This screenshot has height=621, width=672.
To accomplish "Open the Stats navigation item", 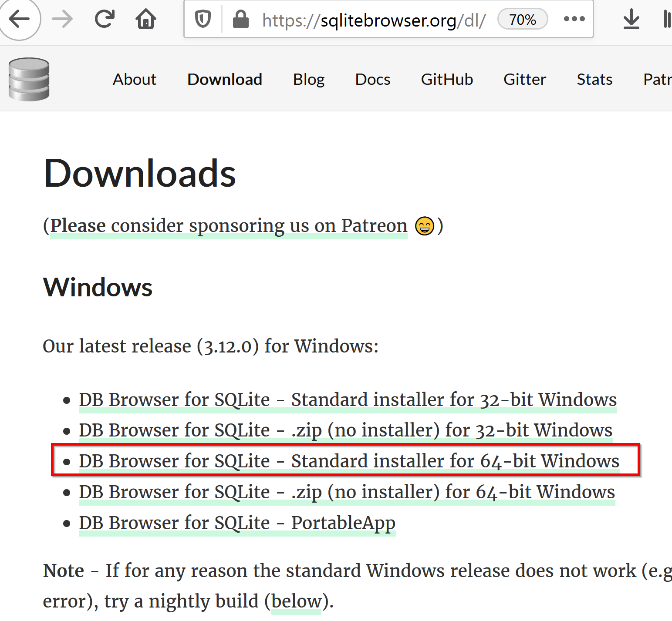I will click(594, 79).
